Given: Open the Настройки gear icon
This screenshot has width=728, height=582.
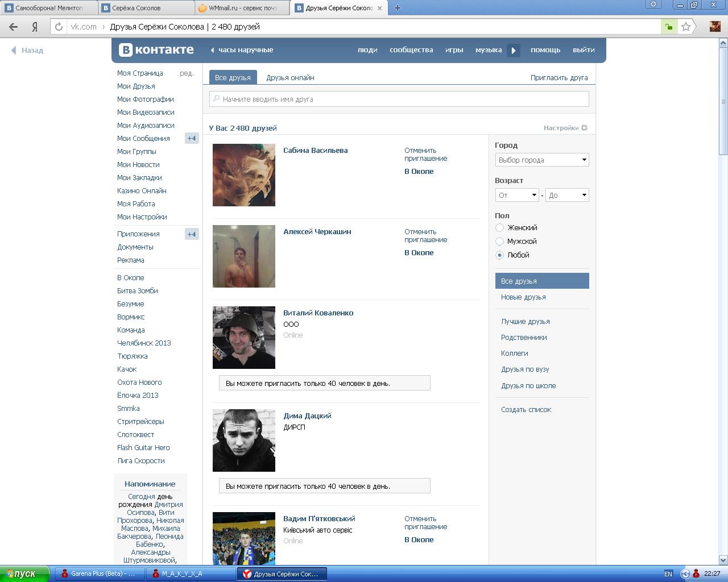Looking at the screenshot, I should [x=584, y=128].
